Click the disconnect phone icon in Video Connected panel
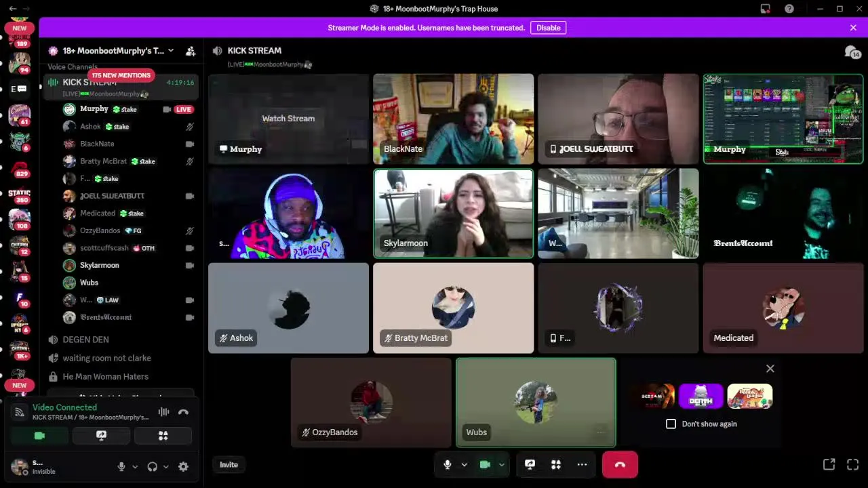Viewport: 868px width, 488px height. click(x=183, y=411)
